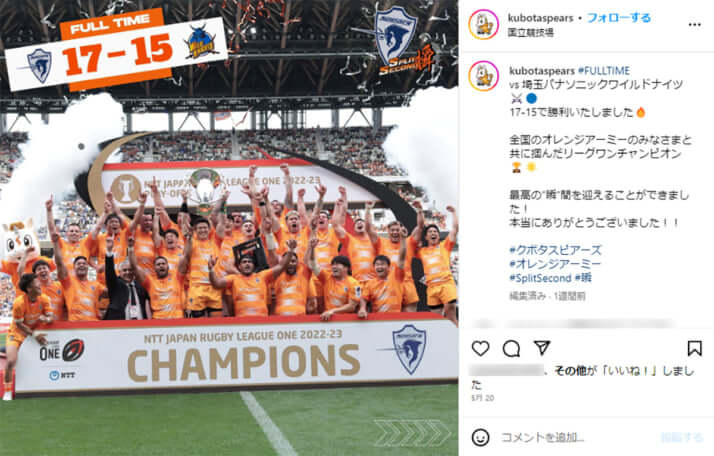Open the #オレンジアーミー hashtag

coord(555,264)
